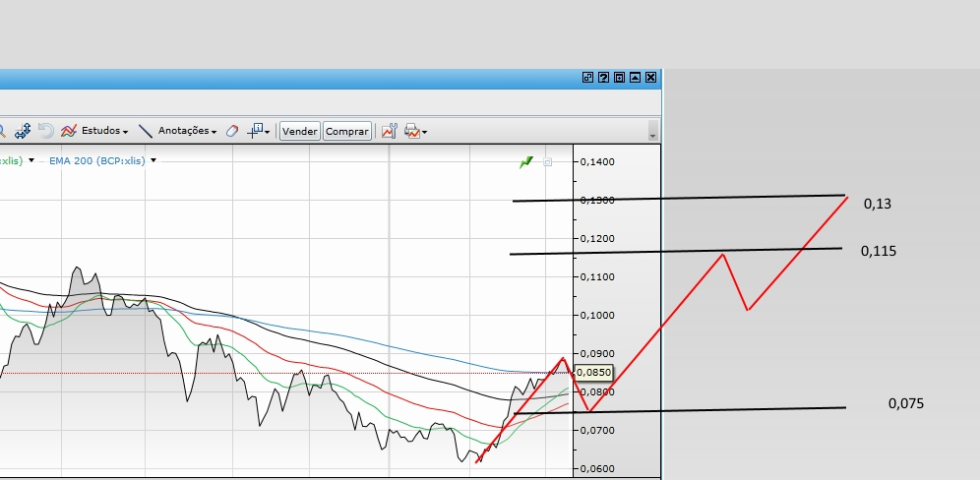This screenshot has width=980, height=480.
Task: Expand the crosshair cursor options arrow
Action: pyautogui.click(x=268, y=133)
